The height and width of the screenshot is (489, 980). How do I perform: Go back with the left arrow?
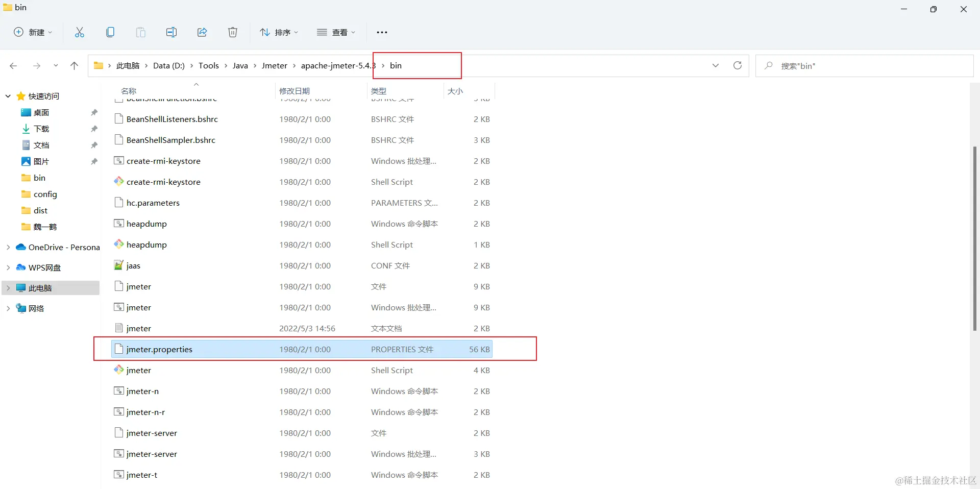tap(13, 66)
